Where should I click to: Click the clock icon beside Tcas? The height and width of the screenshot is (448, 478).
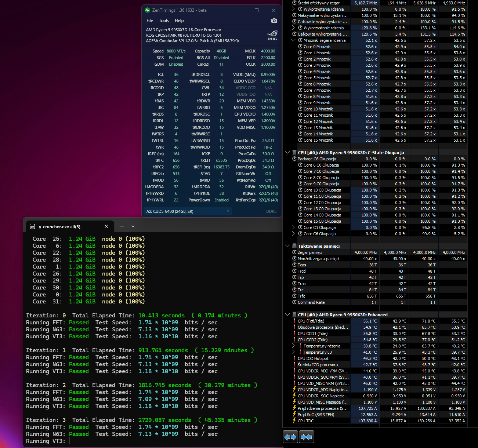coord(294,265)
